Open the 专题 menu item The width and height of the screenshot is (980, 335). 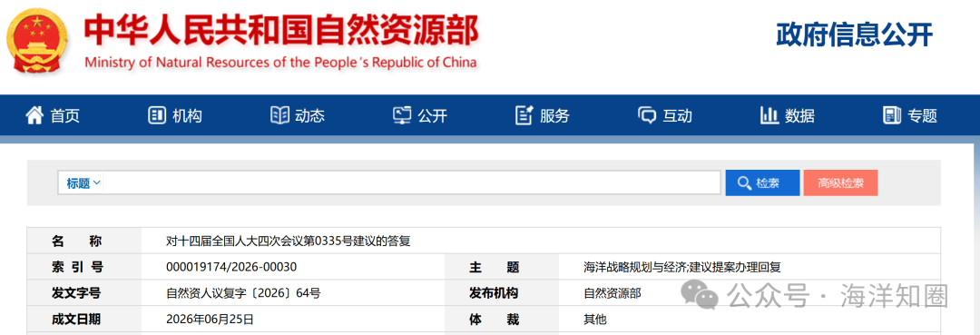923,115
